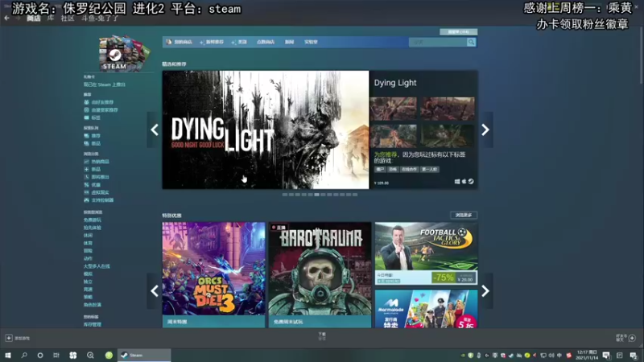Open Marmalade publisher sale banner
The width and height of the screenshot is (644, 362).
pyautogui.click(x=426, y=309)
